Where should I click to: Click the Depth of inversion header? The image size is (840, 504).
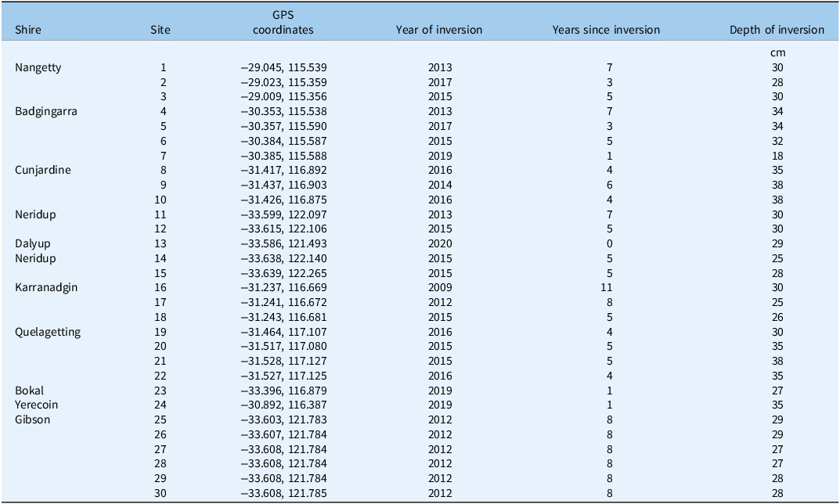777,30
